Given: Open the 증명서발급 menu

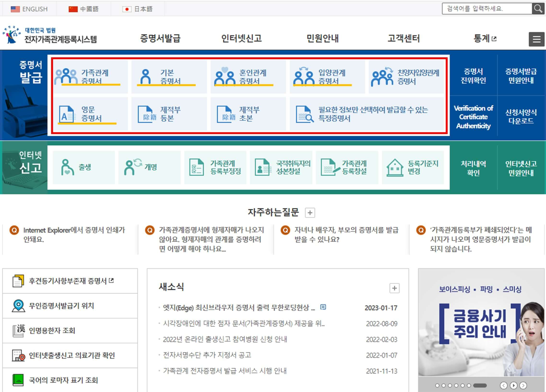Looking at the screenshot, I should pos(161,38).
